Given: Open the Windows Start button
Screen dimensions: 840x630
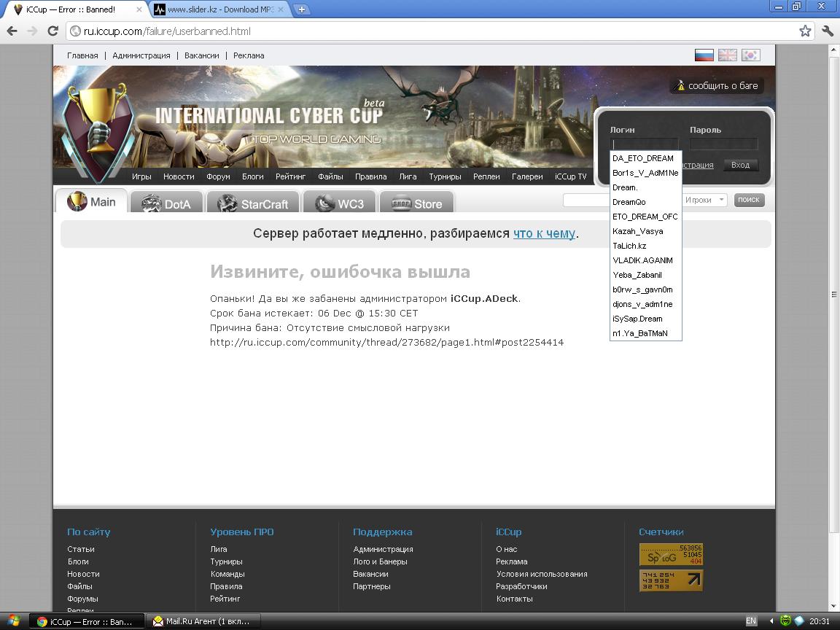Looking at the screenshot, I should [13, 621].
